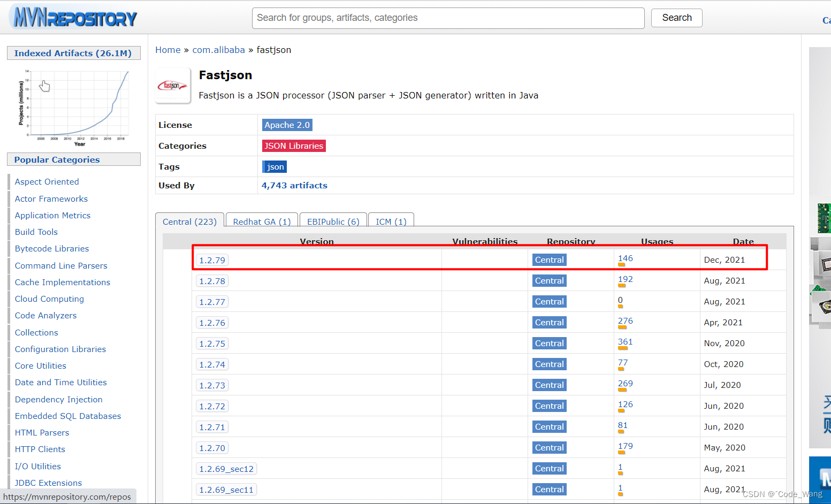Open Aspect Oriented category
Screen dimensions: 831x504
click(47, 182)
